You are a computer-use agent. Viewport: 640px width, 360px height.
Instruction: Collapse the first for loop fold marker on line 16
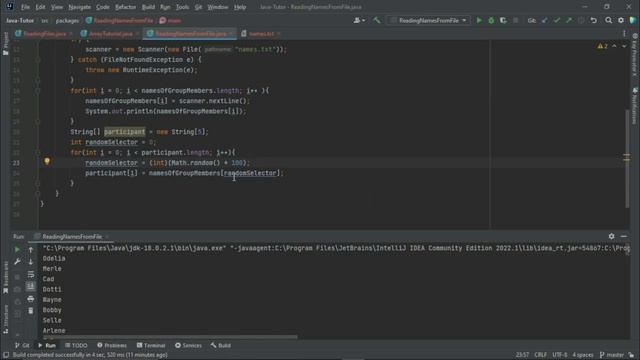coord(38,91)
